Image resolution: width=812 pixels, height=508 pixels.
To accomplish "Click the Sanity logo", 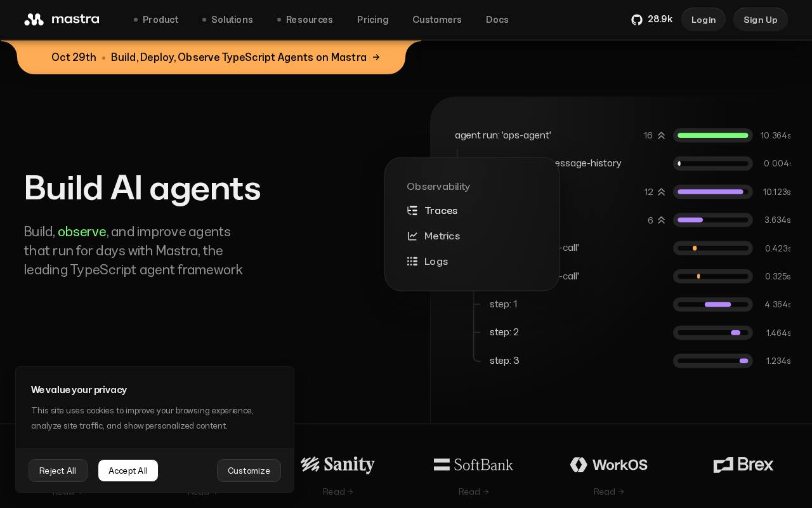I will click(x=337, y=465).
